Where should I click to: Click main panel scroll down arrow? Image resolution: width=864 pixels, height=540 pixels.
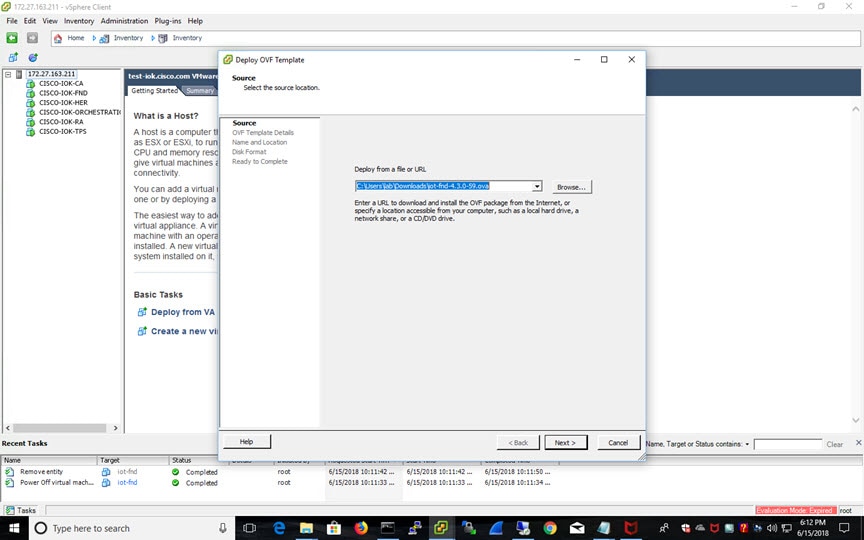coord(855,420)
